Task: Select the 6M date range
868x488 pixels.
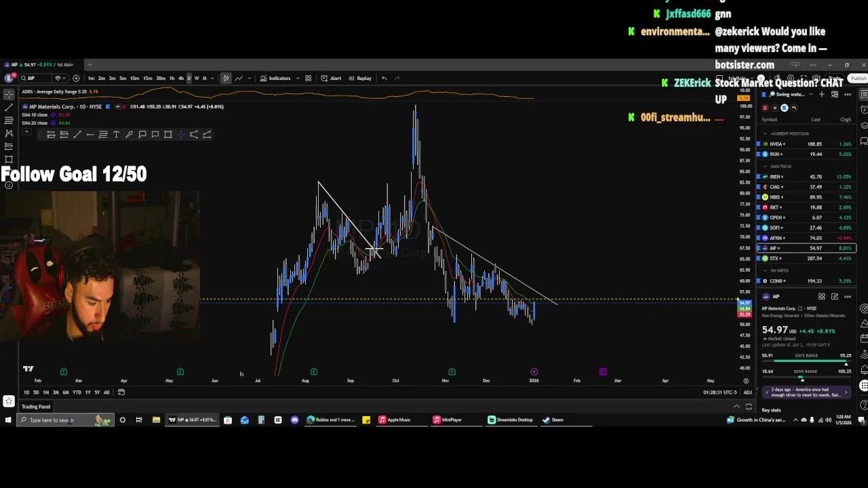Action: 66,392
